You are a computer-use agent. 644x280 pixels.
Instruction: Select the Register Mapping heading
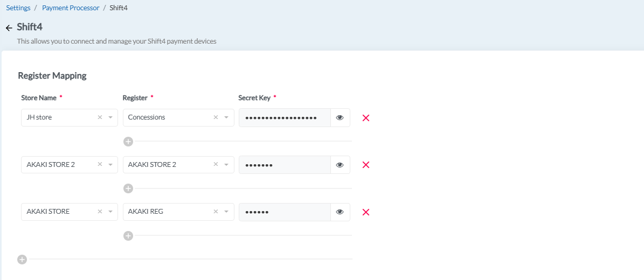(x=52, y=75)
